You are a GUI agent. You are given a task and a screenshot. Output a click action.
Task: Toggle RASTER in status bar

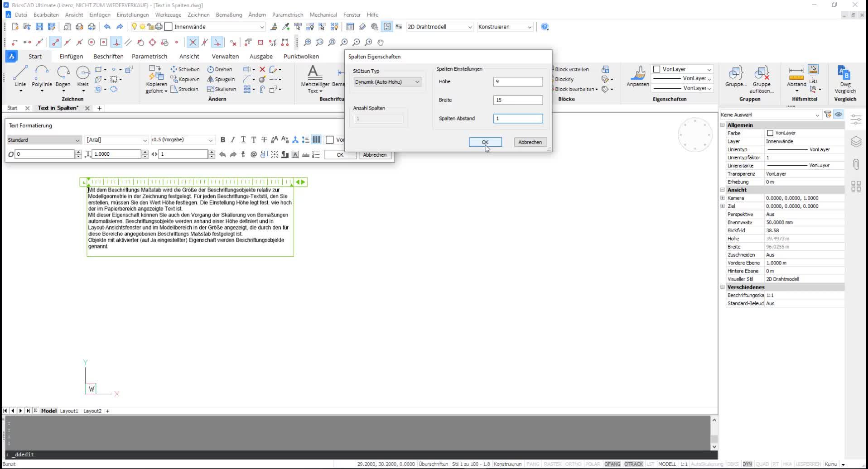[x=552, y=464]
